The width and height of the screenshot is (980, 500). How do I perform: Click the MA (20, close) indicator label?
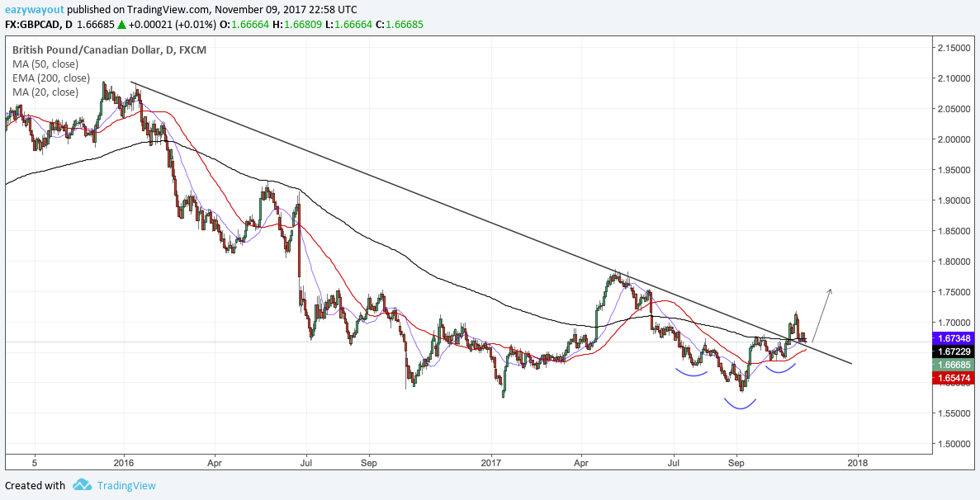click(x=45, y=92)
